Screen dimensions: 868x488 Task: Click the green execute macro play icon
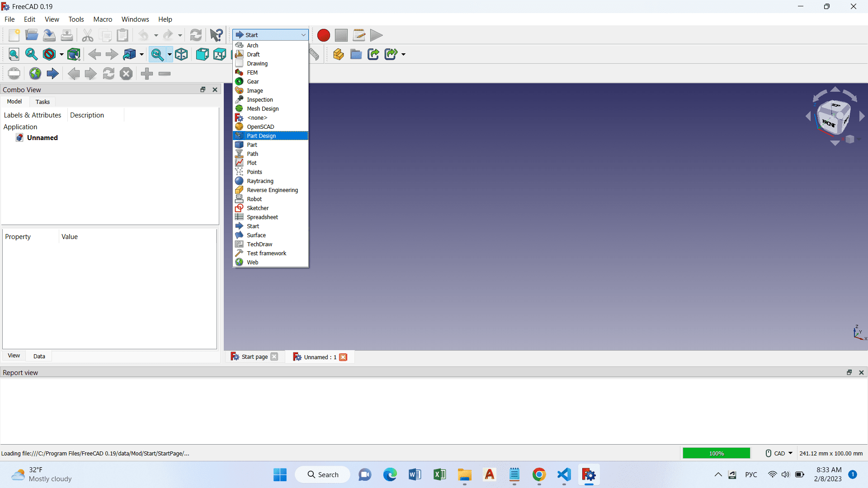(376, 35)
